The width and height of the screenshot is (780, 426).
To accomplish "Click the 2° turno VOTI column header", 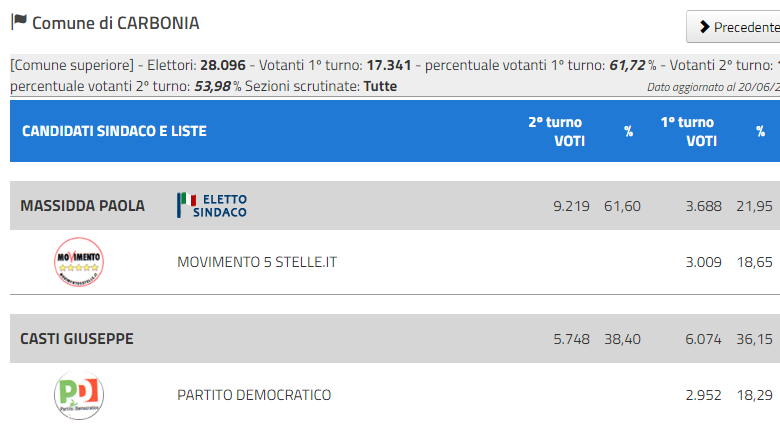I will [556, 131].
